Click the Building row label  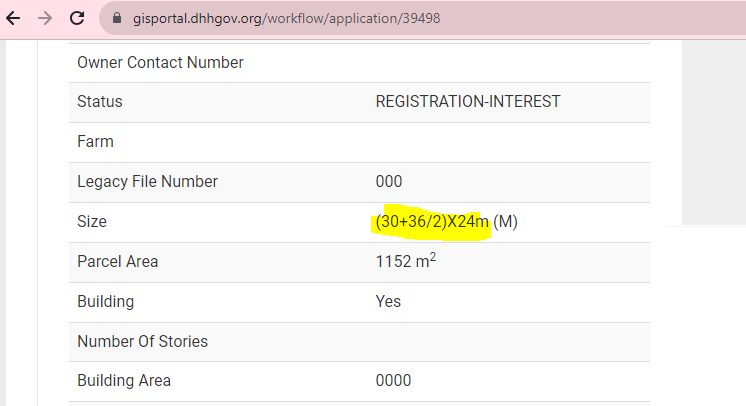[x=106, y=301]
